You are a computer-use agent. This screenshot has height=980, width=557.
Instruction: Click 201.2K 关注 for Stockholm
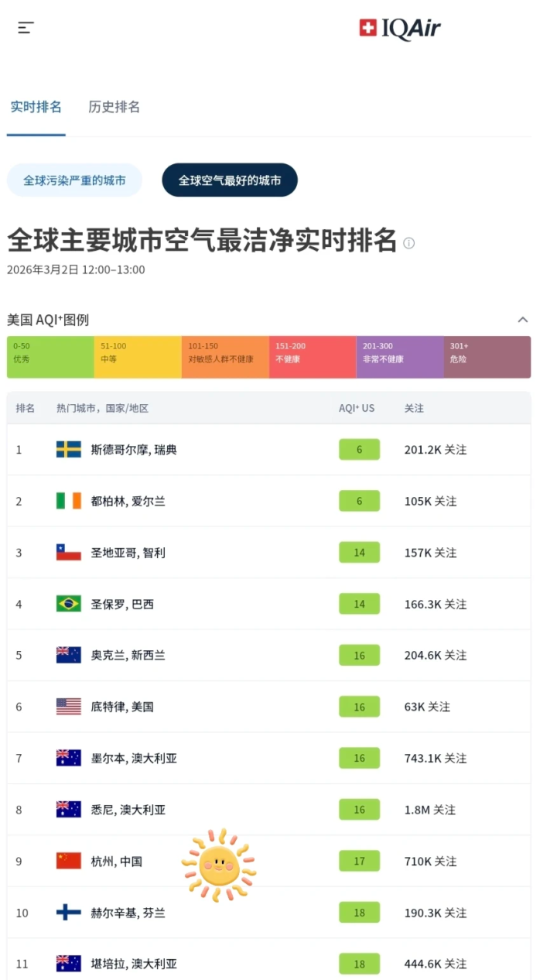[x=436, y=450]
